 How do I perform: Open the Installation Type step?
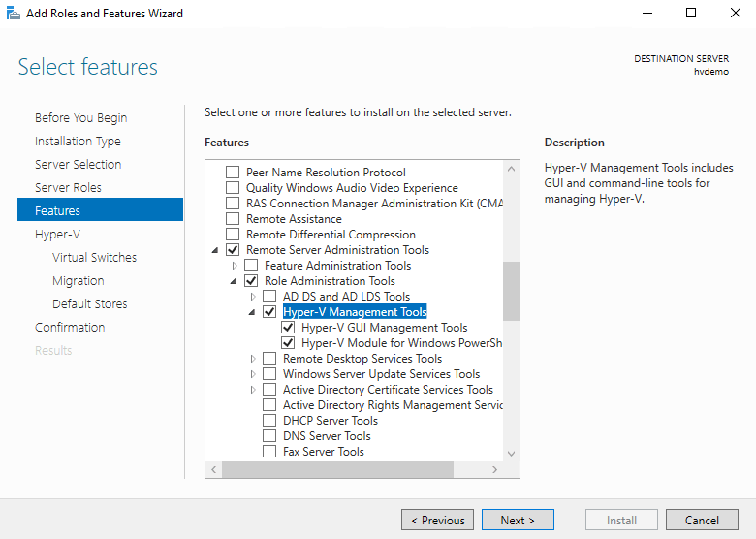point(78,142)
